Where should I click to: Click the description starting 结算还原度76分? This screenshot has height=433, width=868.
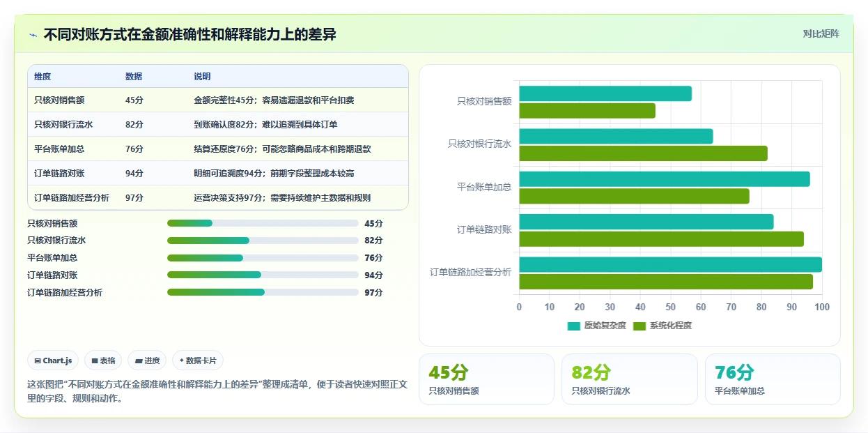(282, 149)
